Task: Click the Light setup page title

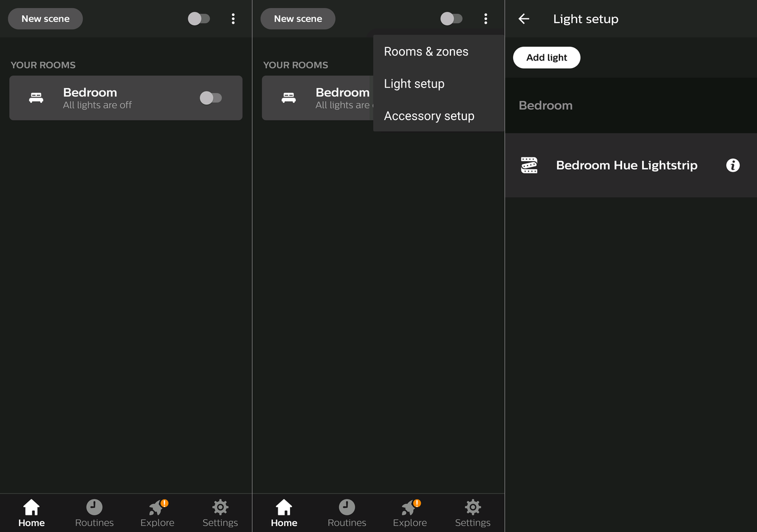Action: [x=586, y=19]
